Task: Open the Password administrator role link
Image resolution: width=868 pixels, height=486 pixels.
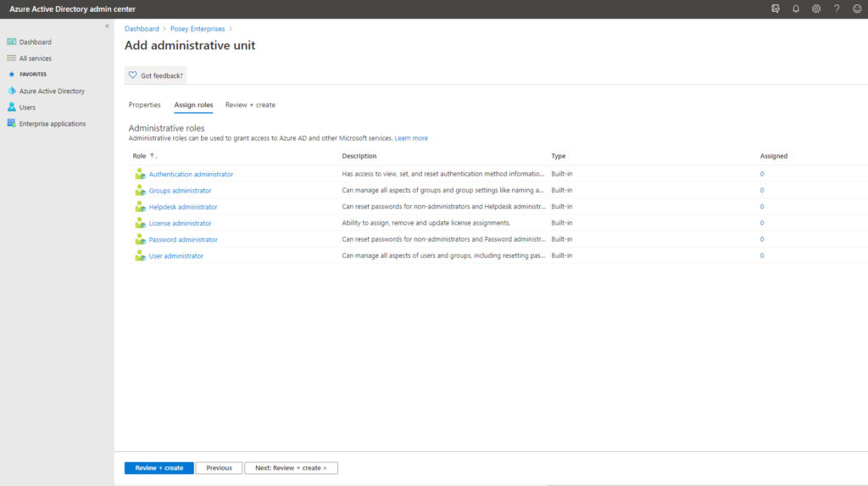Action: 183,239
